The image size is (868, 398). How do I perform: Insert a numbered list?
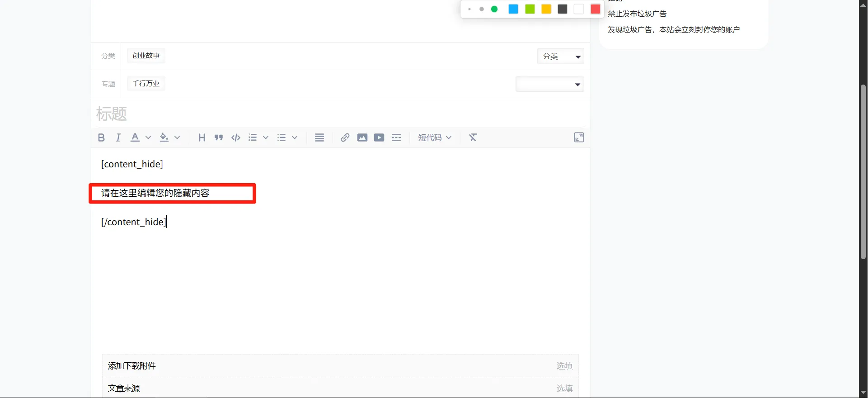pyautogui.click(x=253, y=137)
